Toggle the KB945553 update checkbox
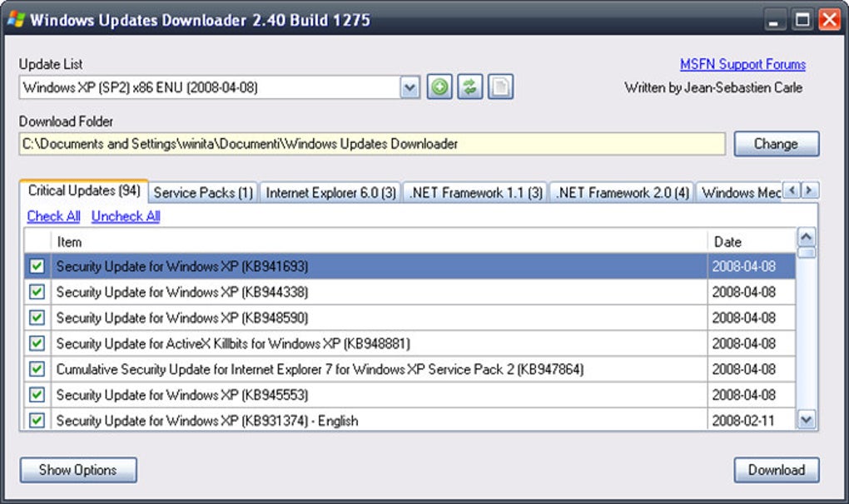Screen dimensions: 849x504 coord(37,395)
